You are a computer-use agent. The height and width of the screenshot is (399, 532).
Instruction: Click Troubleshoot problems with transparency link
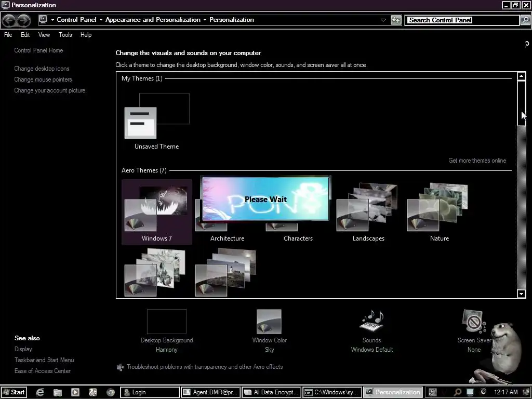(x=205, y=367)
